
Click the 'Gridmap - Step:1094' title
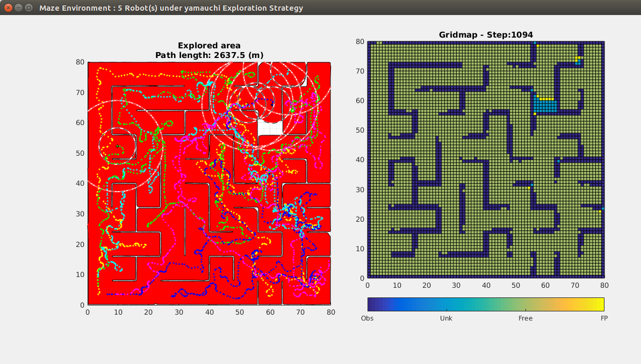(486, 35)
